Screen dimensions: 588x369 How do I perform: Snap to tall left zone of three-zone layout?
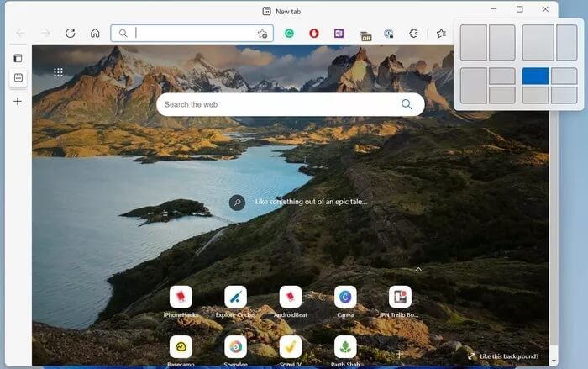(x=474, y=85)
